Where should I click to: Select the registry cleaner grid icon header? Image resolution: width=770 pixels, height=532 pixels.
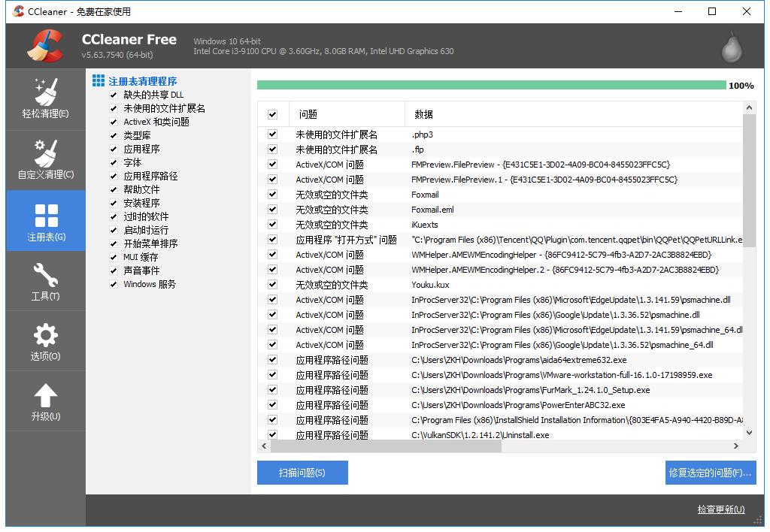(99, 80)
